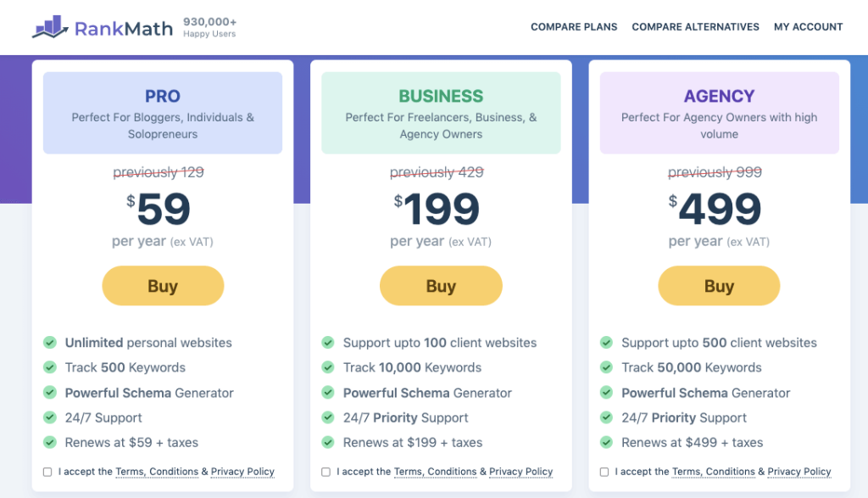The width and height of the screenshot is (868, 498).
Task: Open Terms, Conditions link in AGENCY card
Action: [x=714, y=472]
